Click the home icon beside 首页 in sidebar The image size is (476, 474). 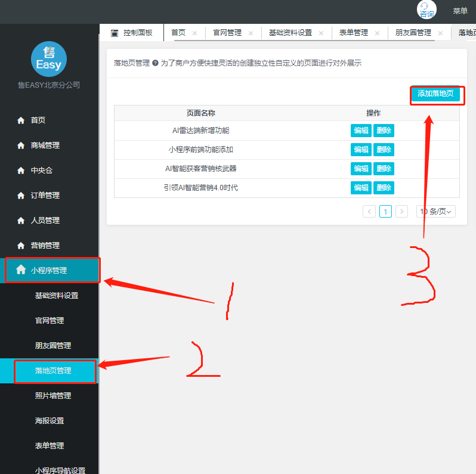[x=21, y=120]
